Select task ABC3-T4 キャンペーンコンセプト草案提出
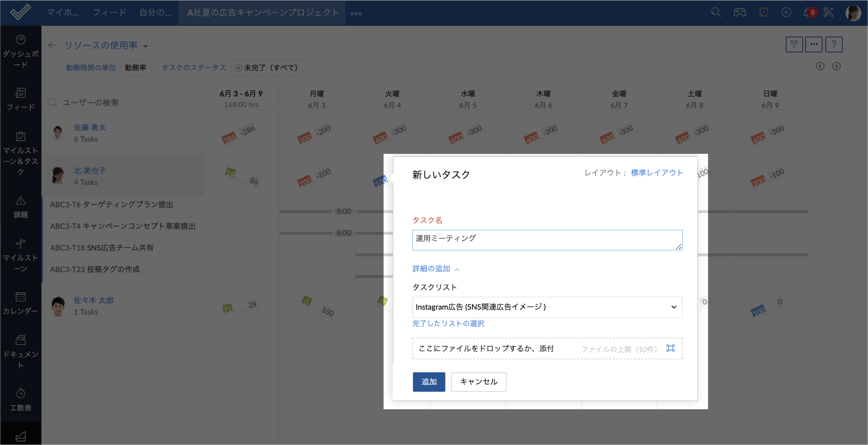This screenshot has height=445, width=868. [123, 226]
